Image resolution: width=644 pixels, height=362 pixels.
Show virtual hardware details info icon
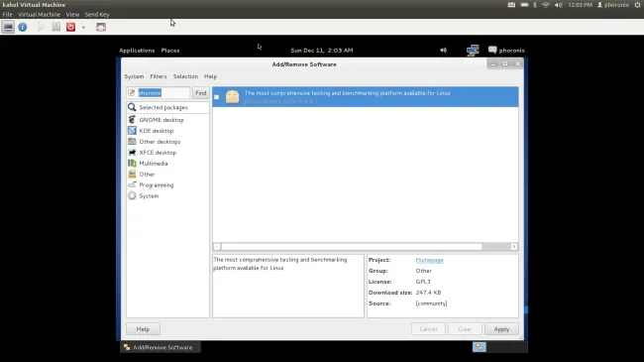pos(23,27)
